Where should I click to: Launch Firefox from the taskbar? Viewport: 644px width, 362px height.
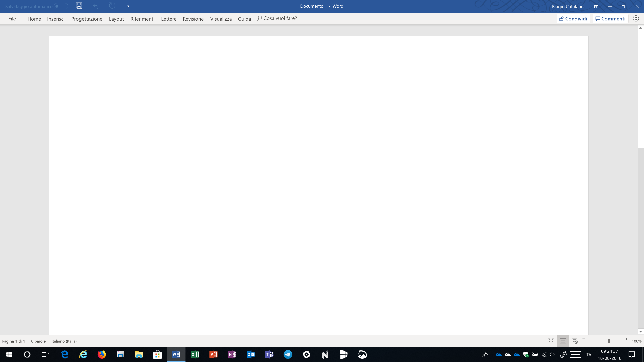(x=102, y=354)
